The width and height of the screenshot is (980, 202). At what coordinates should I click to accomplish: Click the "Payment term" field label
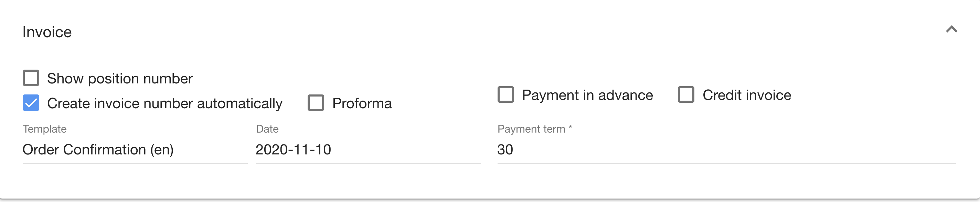[x=531, y=129]
